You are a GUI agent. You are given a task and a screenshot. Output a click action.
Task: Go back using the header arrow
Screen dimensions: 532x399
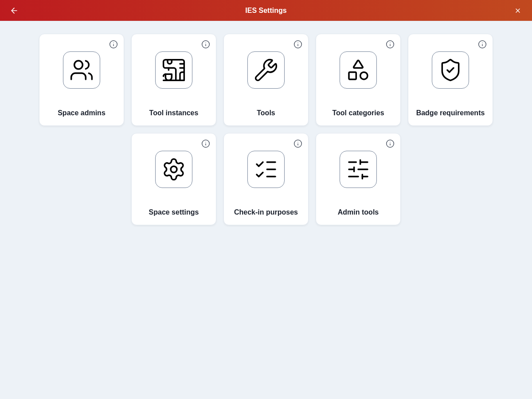pos(14,11)
